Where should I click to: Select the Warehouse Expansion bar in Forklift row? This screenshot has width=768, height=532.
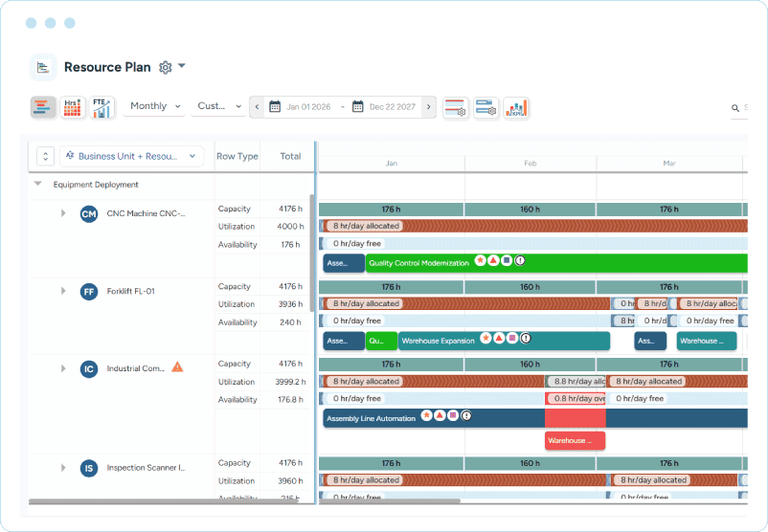(x=504, y=341)
